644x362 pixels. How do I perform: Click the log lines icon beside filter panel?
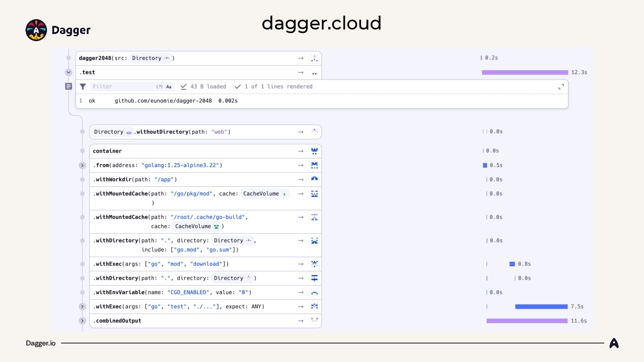(x=68, y=86)
